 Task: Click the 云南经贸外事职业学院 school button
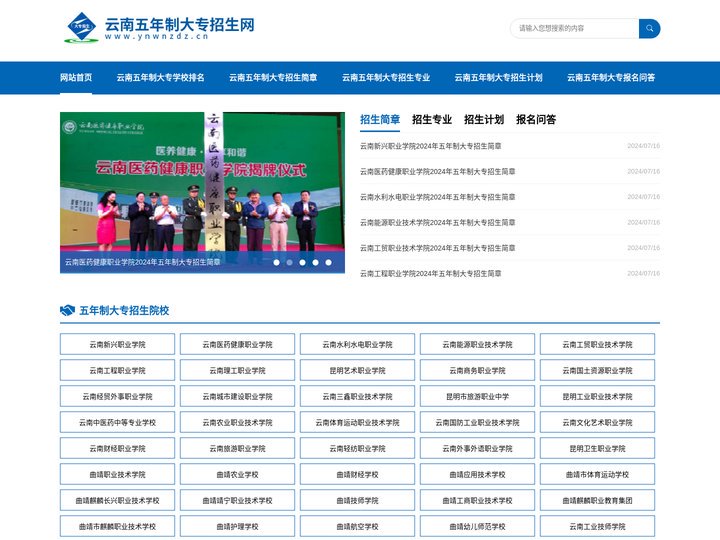pos(118,396)
